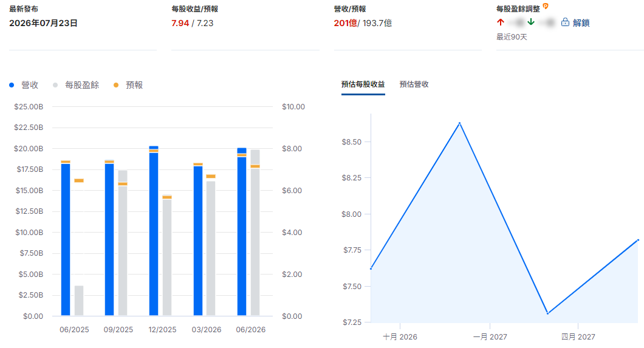The height and width of the screenshot is (348, 644).
Task: Click the 最新發布 heading
Action: (x=24, y=9)
